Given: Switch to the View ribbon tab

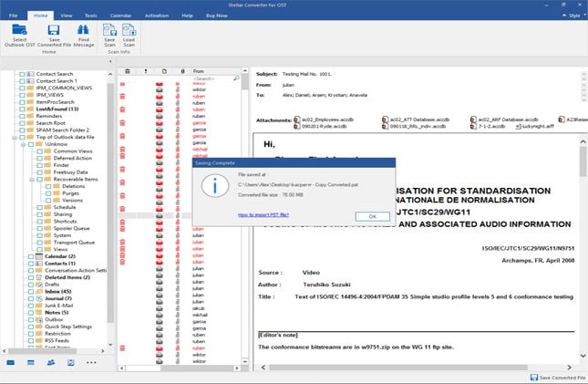Looking at the screenshot, I should [x=67, y=16].
